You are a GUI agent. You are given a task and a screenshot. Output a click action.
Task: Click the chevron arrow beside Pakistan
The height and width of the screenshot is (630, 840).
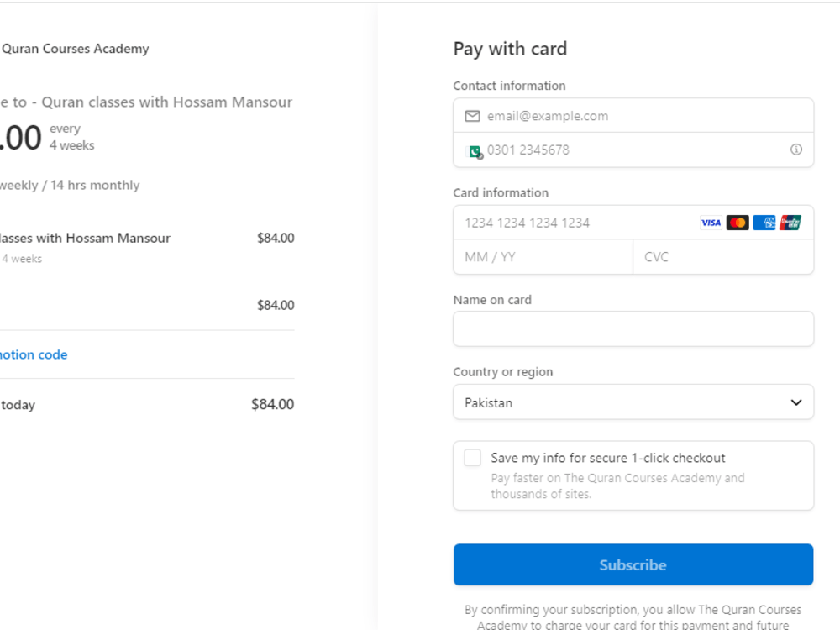pyautogui.click(x=796, y=402)
